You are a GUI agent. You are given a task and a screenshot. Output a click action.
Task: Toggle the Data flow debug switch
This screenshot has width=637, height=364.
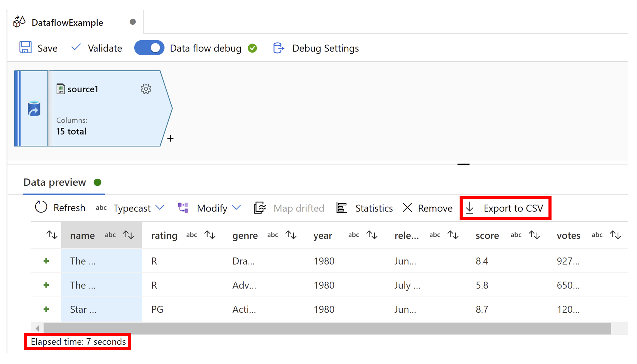149,48
